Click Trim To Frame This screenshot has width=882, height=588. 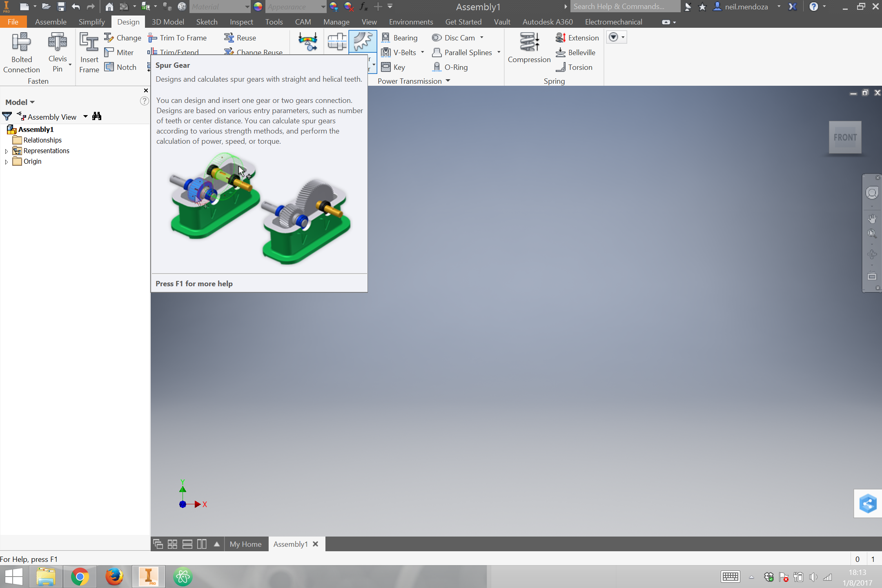click(177, 38)
